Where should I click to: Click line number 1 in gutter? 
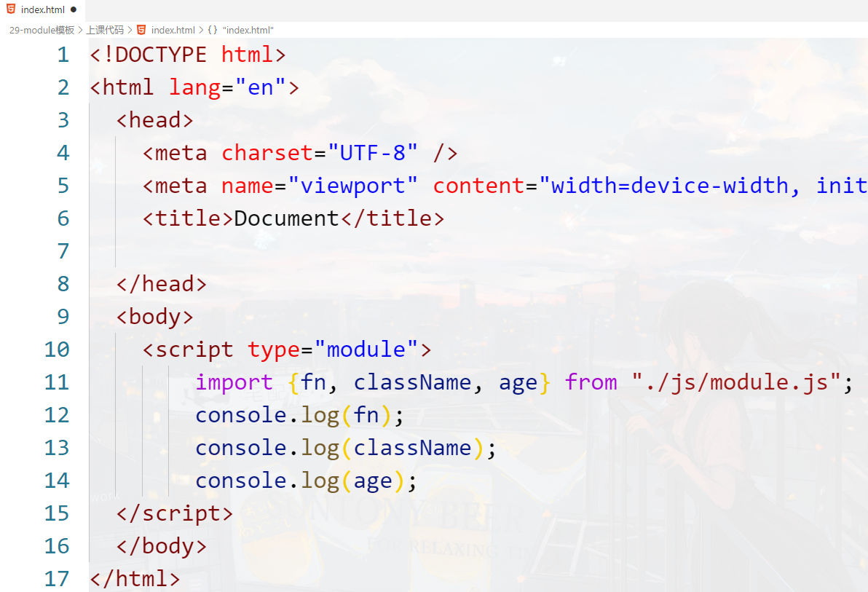coord(63,55)
